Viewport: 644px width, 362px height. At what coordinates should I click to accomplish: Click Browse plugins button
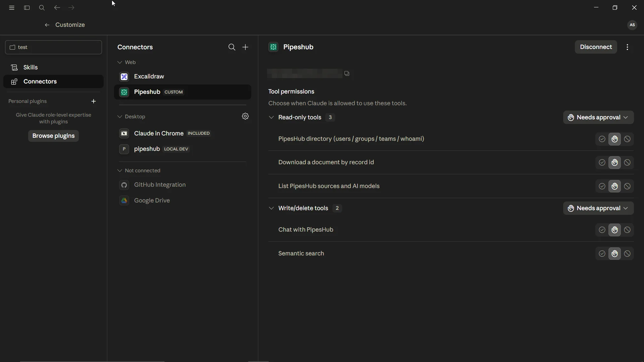coord(53,136)
